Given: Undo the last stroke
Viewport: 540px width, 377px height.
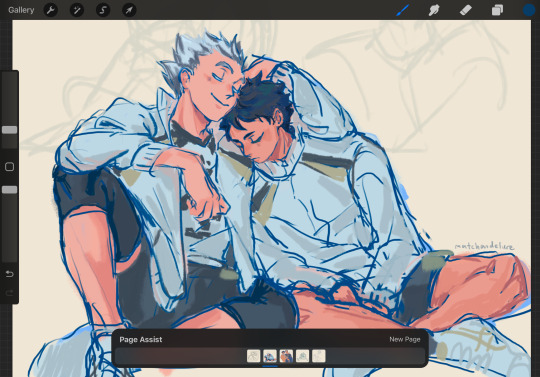Looking at the screenshot, I should (9, 274).
